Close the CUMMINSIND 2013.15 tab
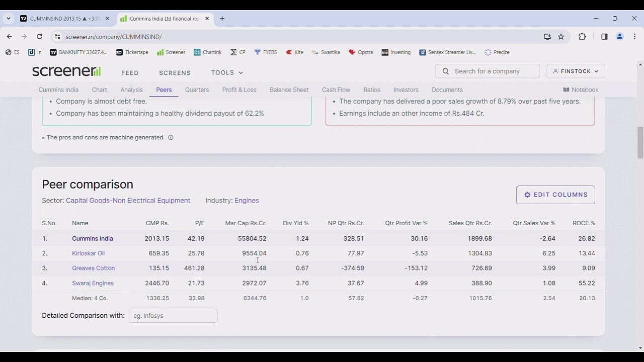 point(107,19)
